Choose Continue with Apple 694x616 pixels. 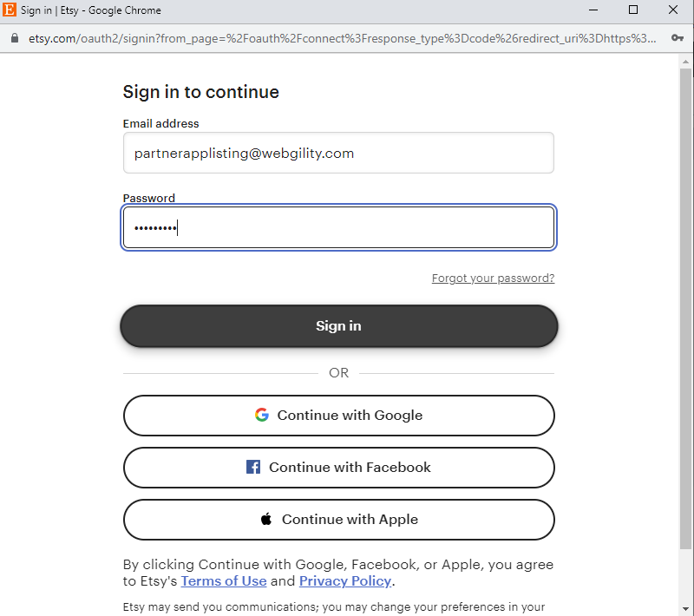coord(338,520)
